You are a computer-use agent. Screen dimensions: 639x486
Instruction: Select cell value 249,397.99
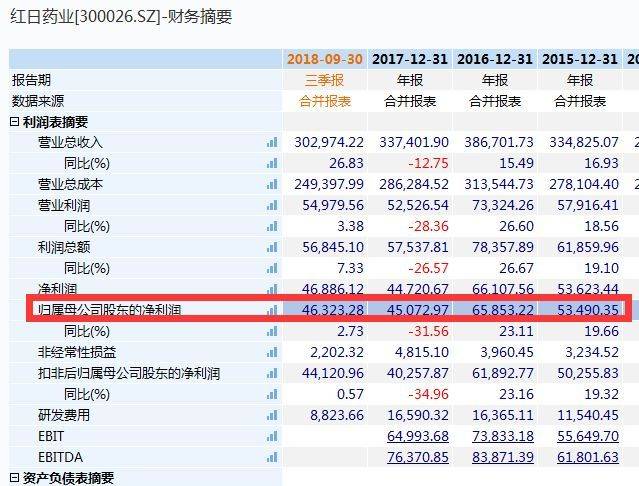pyautogui.click(x=329, y=185)
